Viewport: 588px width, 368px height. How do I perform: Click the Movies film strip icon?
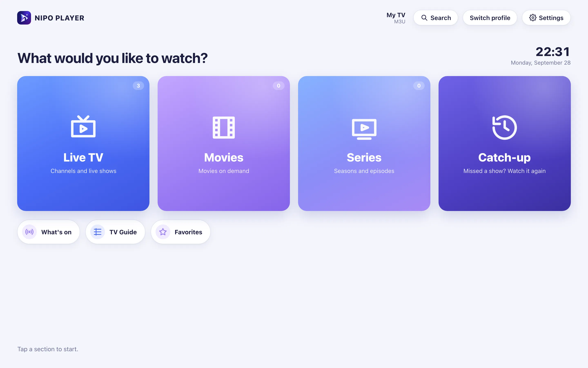click(x=224, y=128)
